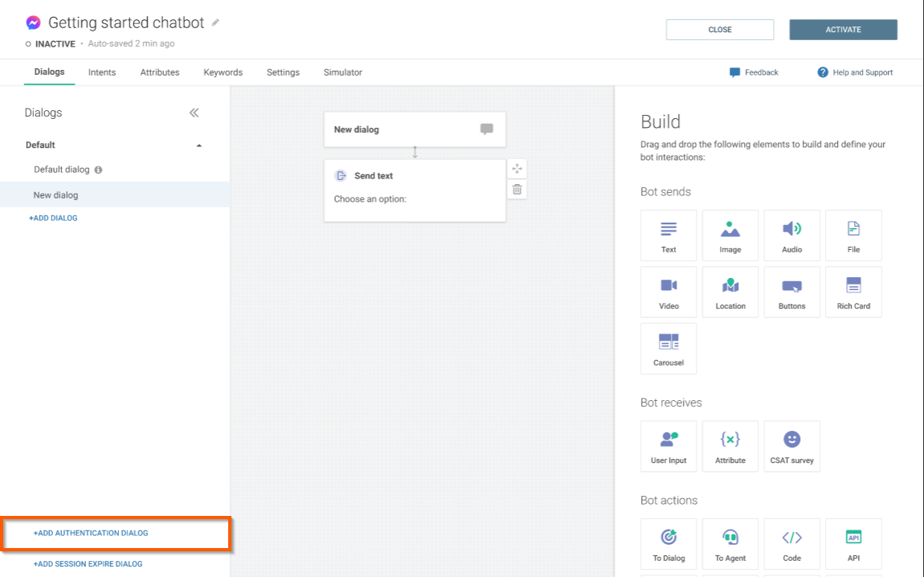This screenshot has height=577, width=924.
Task: Click the Code bot action tile
Action: tap(791, 544)
